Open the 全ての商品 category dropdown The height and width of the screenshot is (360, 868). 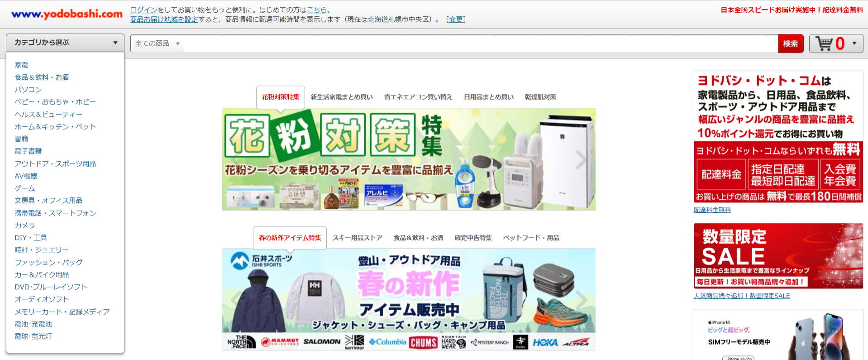[157, 43]
